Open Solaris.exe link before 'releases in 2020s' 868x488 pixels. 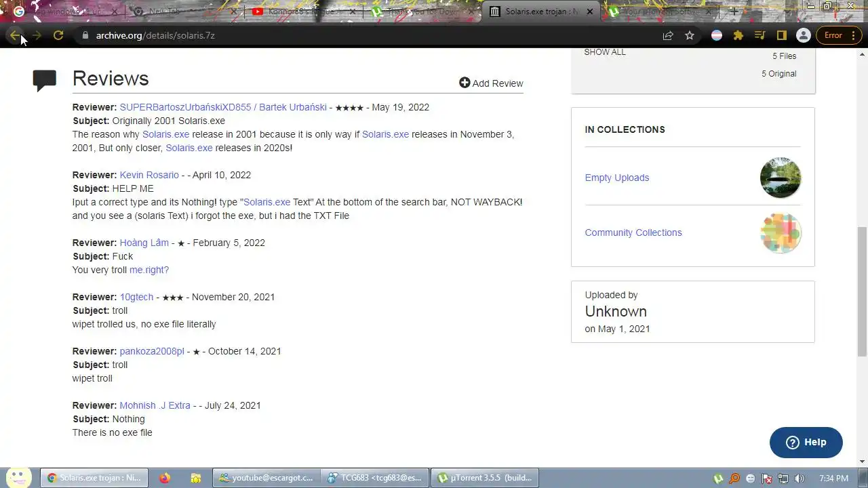(x=189, y=148)
